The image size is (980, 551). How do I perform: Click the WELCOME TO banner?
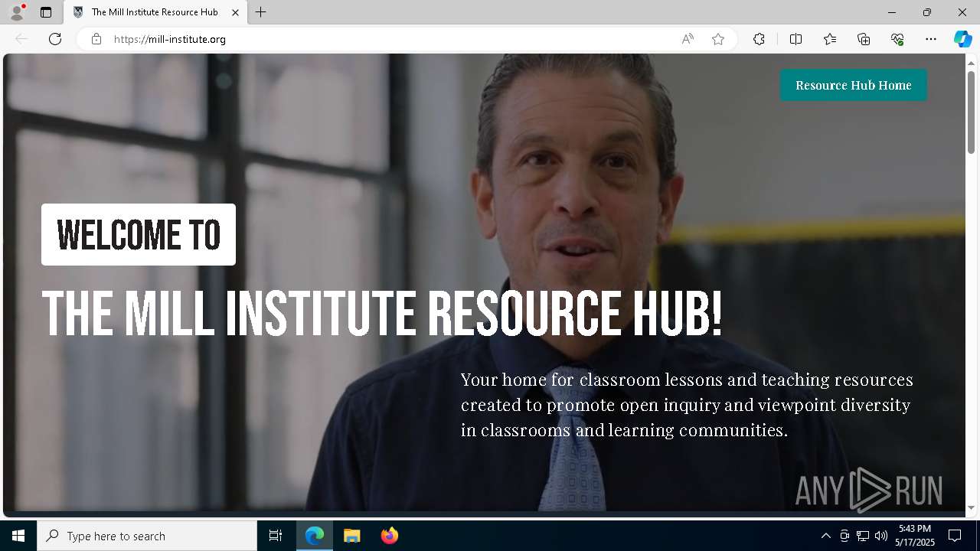tap(139, 234)
